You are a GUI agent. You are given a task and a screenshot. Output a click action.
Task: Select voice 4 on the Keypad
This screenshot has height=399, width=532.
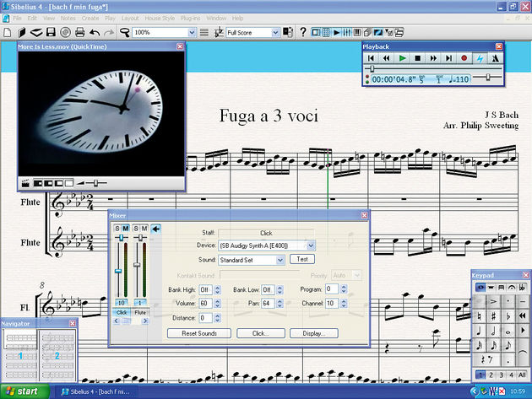511,375
